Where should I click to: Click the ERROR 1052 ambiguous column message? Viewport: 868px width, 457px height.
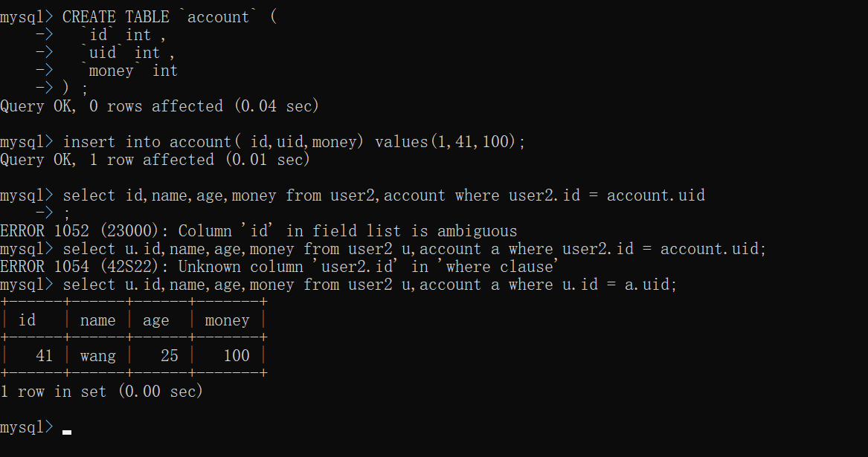[258, 231]
